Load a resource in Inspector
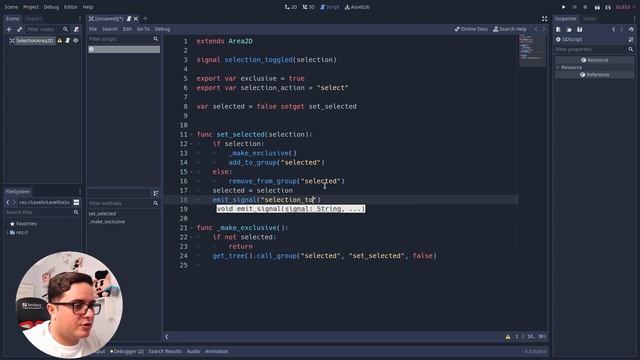 click(x=569, y=29)
